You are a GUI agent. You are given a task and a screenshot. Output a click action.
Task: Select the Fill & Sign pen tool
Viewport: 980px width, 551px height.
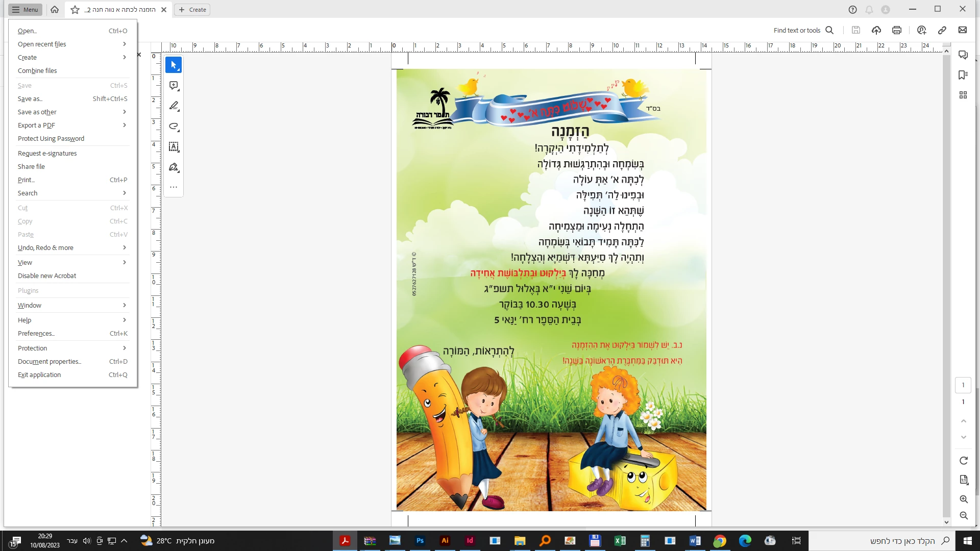coord(174,167)
